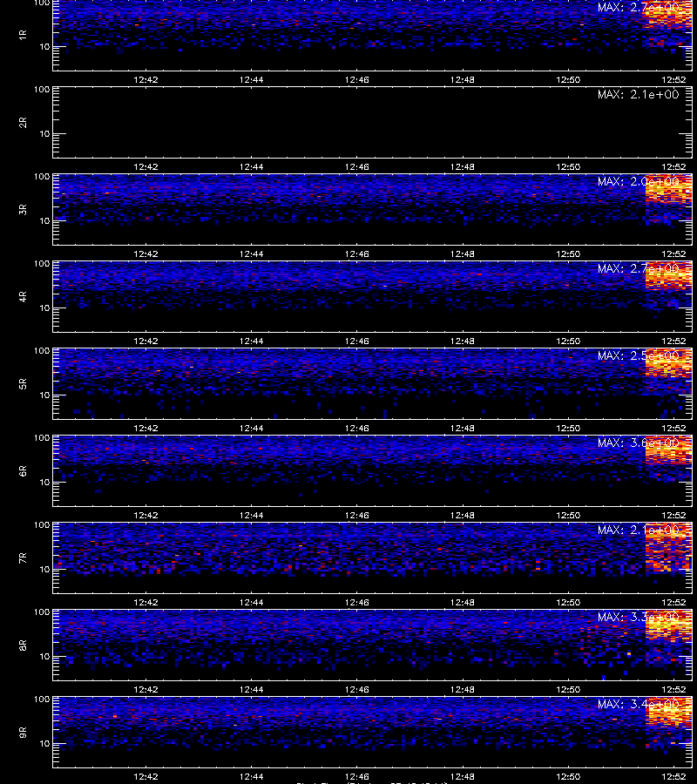Click the 9R panel axis label
697x784 pixels.
click(23, 732)
